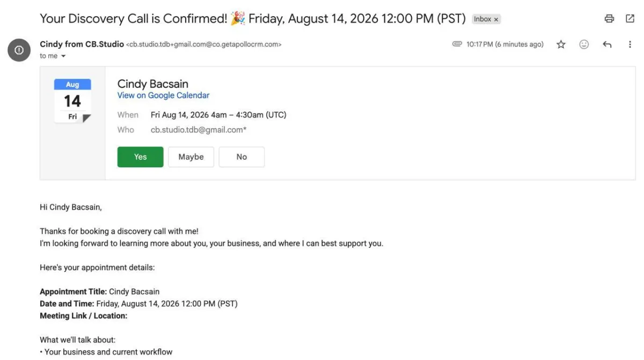644x360 pixels.
Task: Click the attachment paperclip icon
Action: tap(457, 44)
